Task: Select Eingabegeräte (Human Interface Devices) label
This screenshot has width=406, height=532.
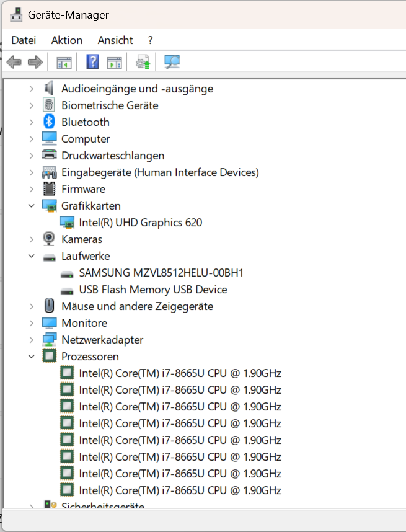Action: click(160, 172)
